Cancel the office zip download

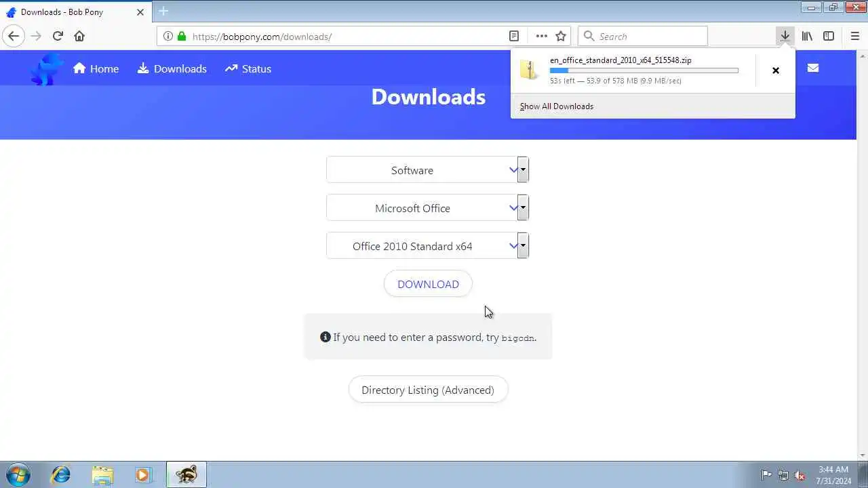776,70
